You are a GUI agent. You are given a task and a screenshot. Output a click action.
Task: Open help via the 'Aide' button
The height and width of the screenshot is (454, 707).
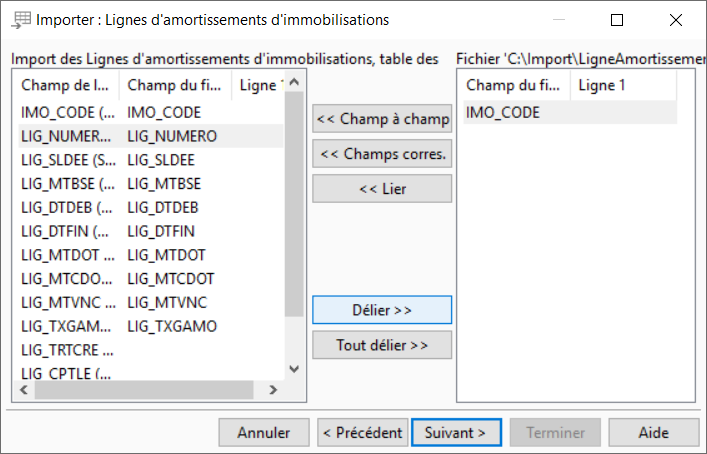(654, 432)
